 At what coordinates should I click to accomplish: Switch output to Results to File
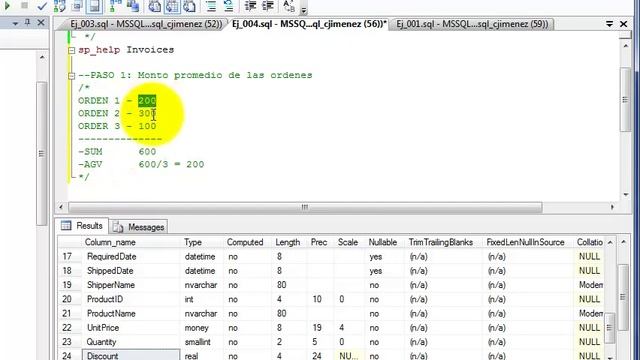click(x=189, y=6)
